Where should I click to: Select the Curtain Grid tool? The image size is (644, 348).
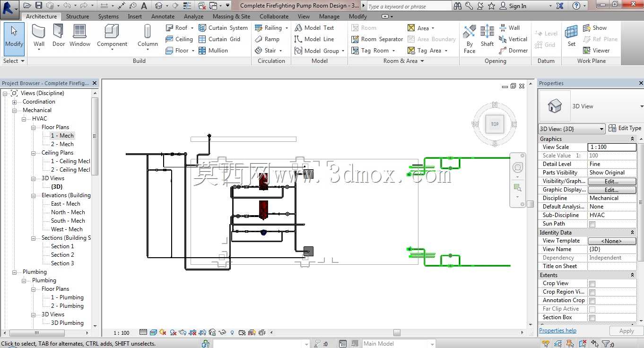219,39
